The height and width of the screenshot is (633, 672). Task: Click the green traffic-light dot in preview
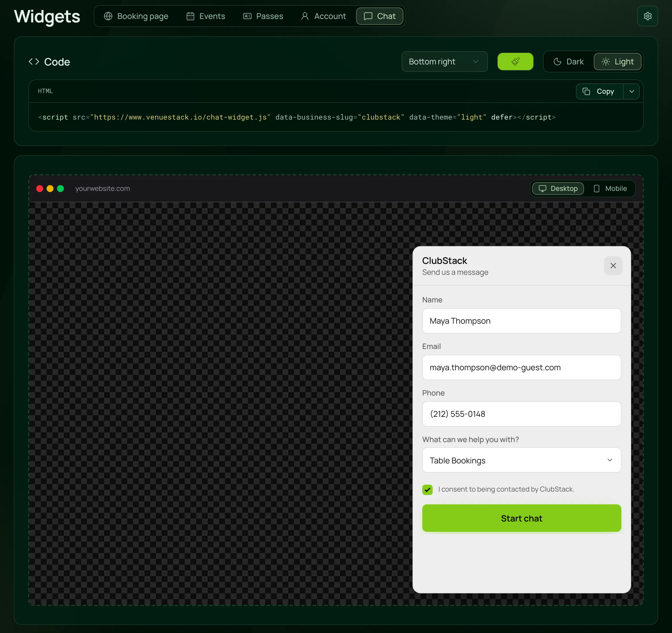click(60, 189)
